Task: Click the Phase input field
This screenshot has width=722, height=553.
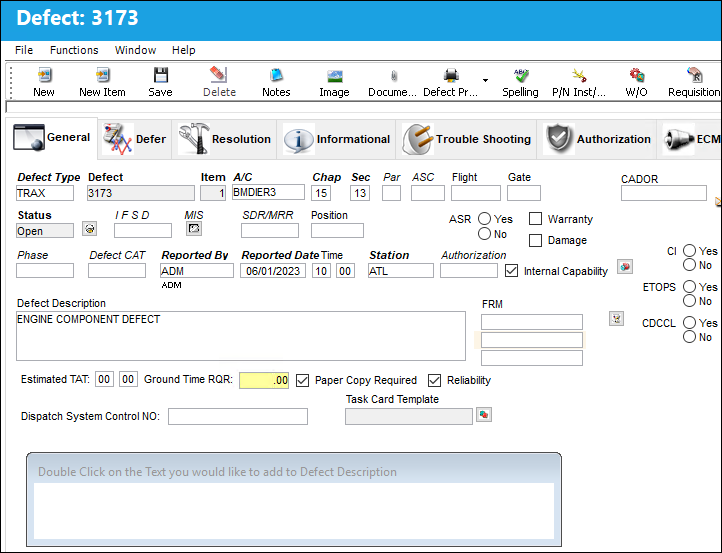Action: (45, 270)
